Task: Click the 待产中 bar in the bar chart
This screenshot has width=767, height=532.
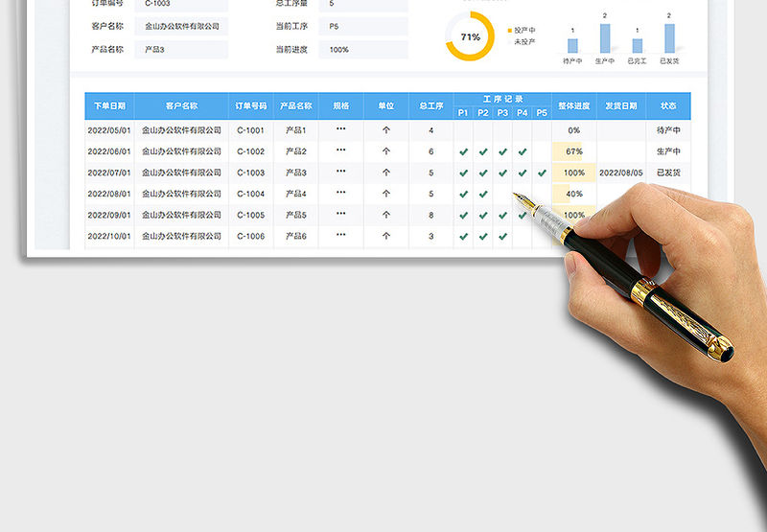Action: tap(572, 45)
